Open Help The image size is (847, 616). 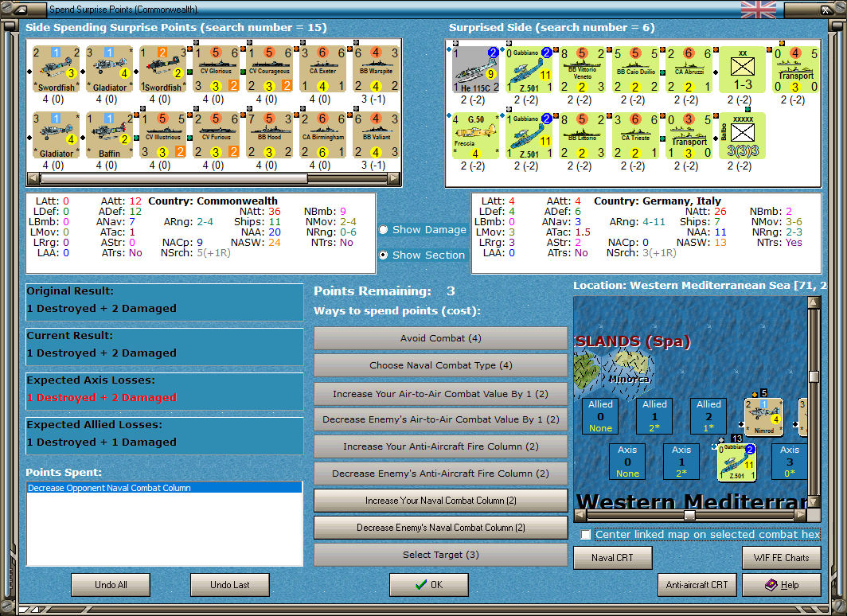click(781, 585)
